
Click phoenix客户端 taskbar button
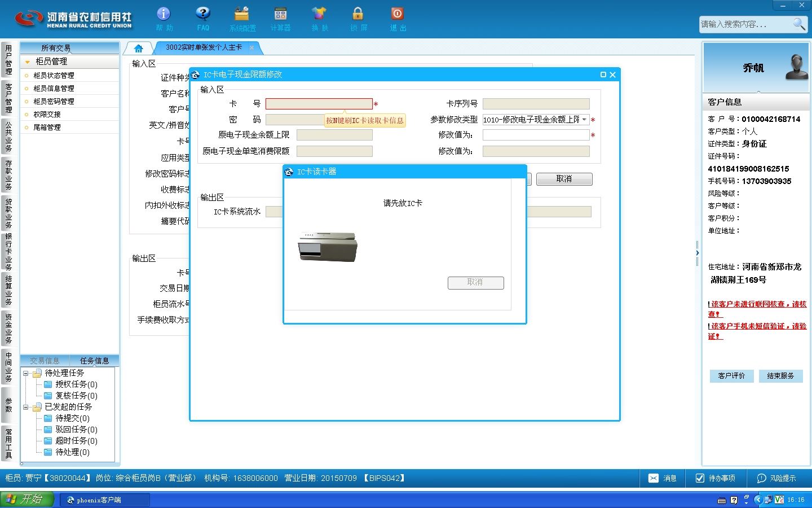point(105,500)
